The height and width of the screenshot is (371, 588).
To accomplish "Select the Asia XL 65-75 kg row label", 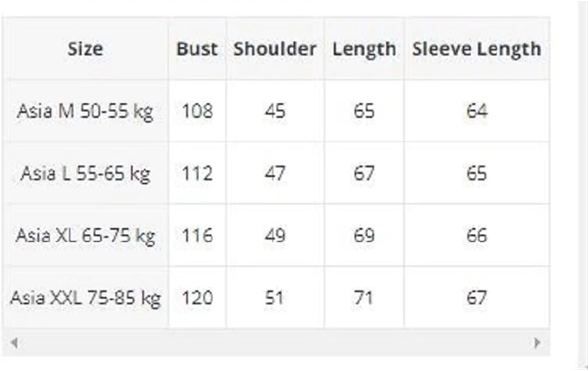I will 85,235.
